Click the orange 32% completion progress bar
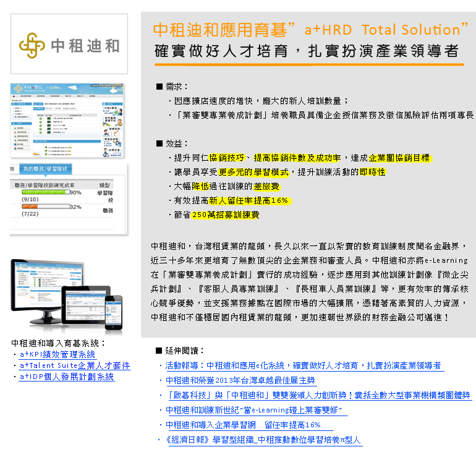Image resolution: width=476 pixels, height=452 pixels. [x=45, y=207]
